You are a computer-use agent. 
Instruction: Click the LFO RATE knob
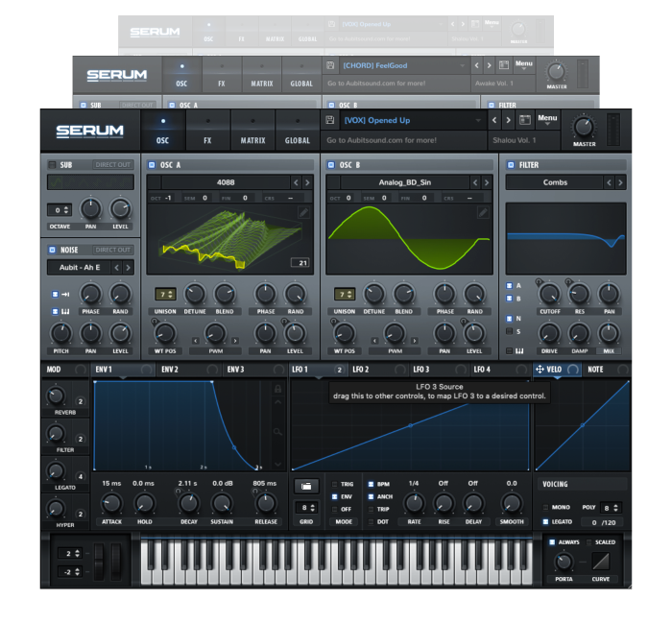click(x=414, y=503)
